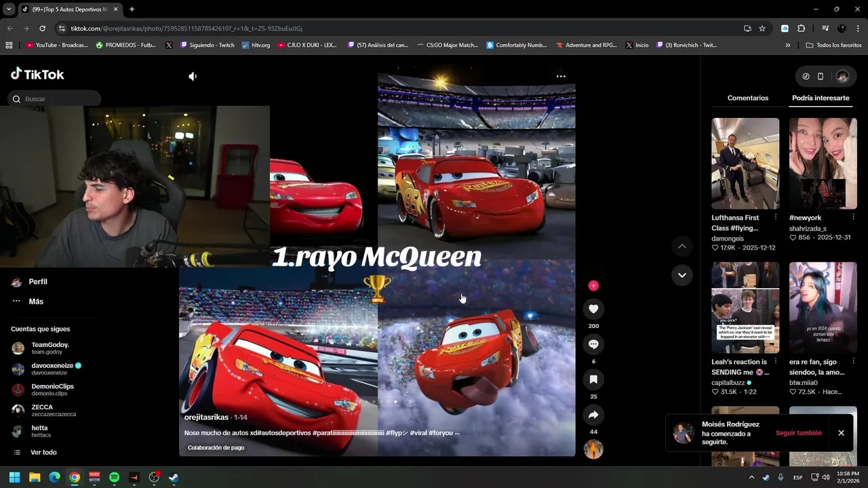Open the Chrome apps grid icon
This screenshot has width=868, height=488.
tap(9, 45)
